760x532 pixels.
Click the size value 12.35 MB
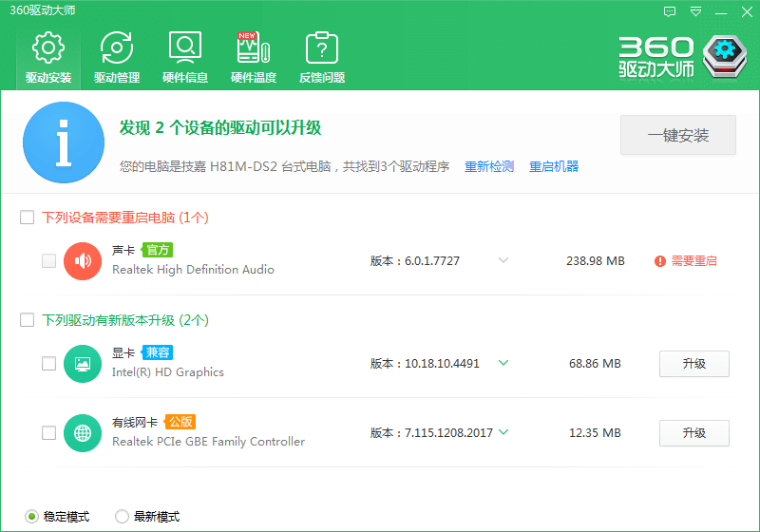(595, 433)
